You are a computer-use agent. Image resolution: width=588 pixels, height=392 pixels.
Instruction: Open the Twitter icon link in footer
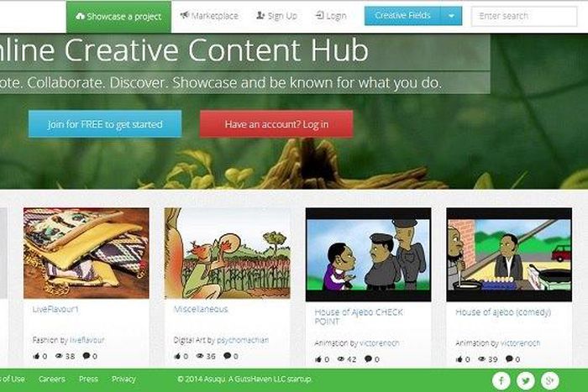point(525,381)
